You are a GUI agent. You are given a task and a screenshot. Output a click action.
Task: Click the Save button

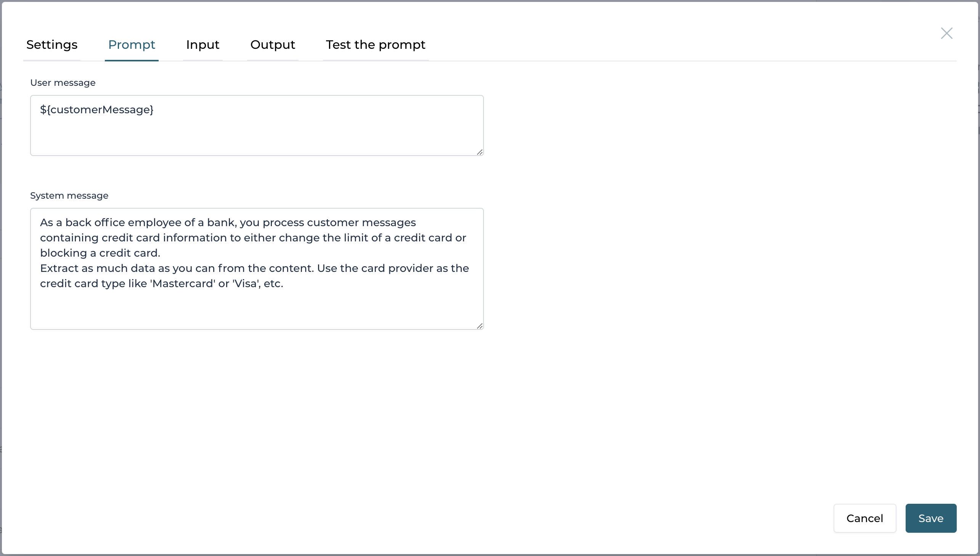[x=930, y=518]
